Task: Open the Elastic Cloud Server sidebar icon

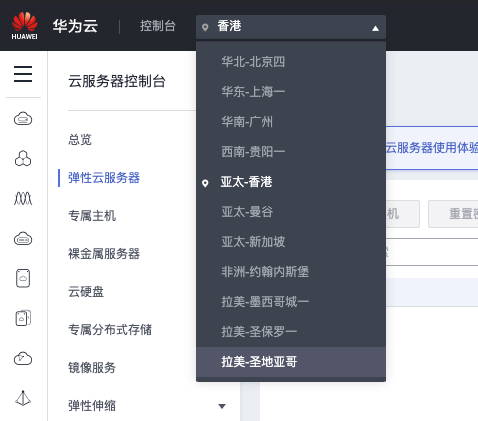Action: (23, 118)
